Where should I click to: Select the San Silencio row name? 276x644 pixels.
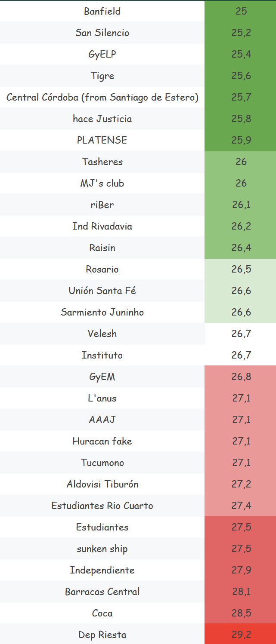coord(102,33)
